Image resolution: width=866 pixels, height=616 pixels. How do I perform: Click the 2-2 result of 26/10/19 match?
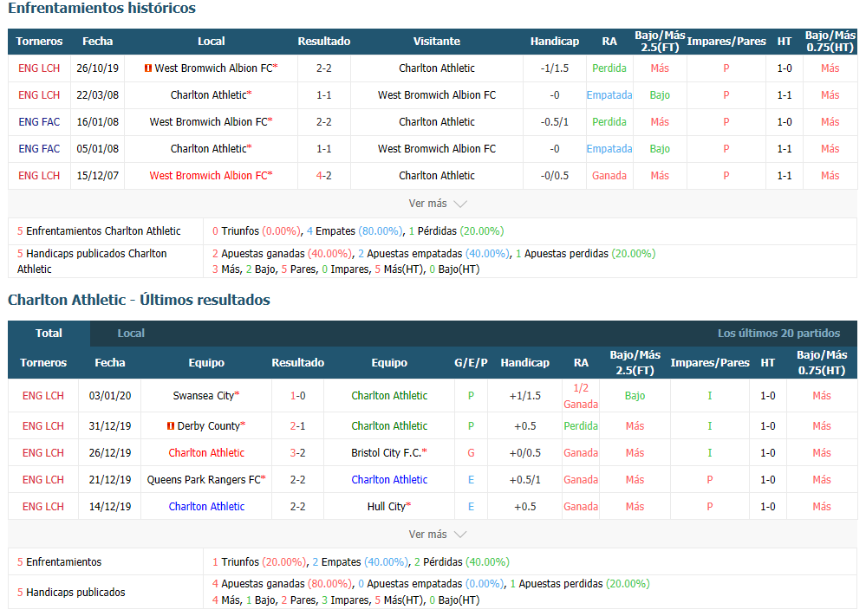(324, 68)
